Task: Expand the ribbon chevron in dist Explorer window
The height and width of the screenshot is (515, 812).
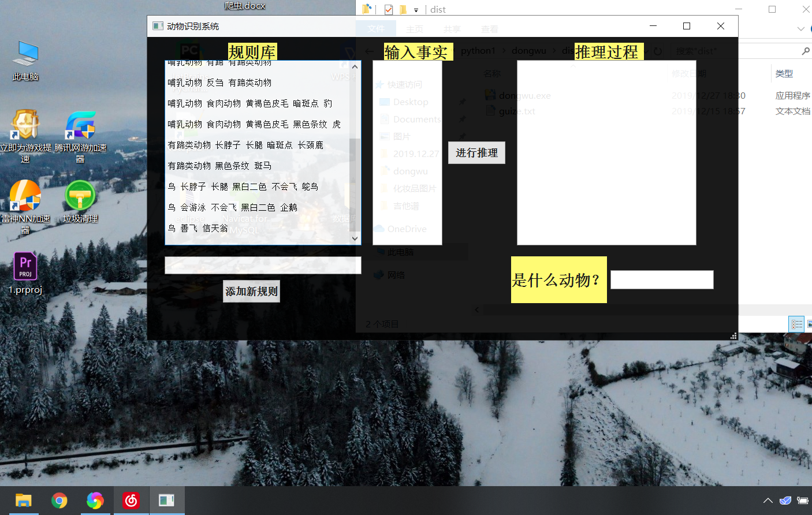Action: click(800, 29)
